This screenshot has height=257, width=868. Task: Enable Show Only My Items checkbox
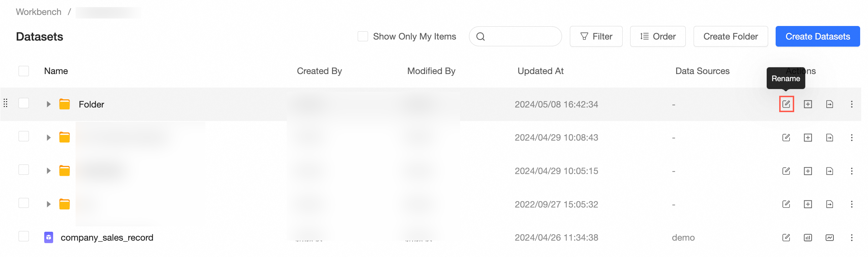363,36
